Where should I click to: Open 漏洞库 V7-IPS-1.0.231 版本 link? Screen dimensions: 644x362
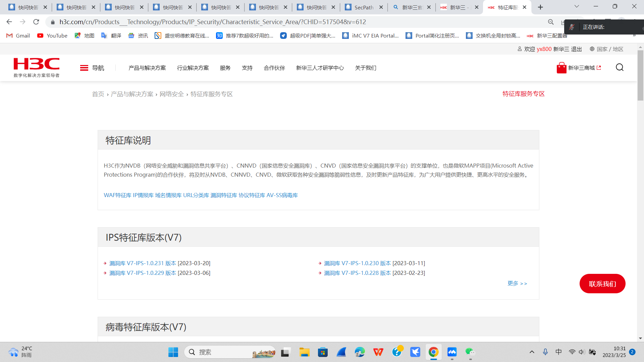tap(143, 263)
